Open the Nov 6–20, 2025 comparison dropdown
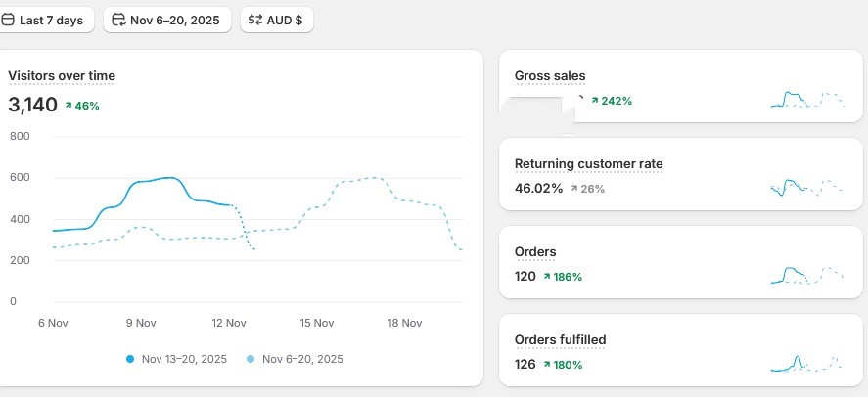Screen dimensions: 868x397 (166, 20)
